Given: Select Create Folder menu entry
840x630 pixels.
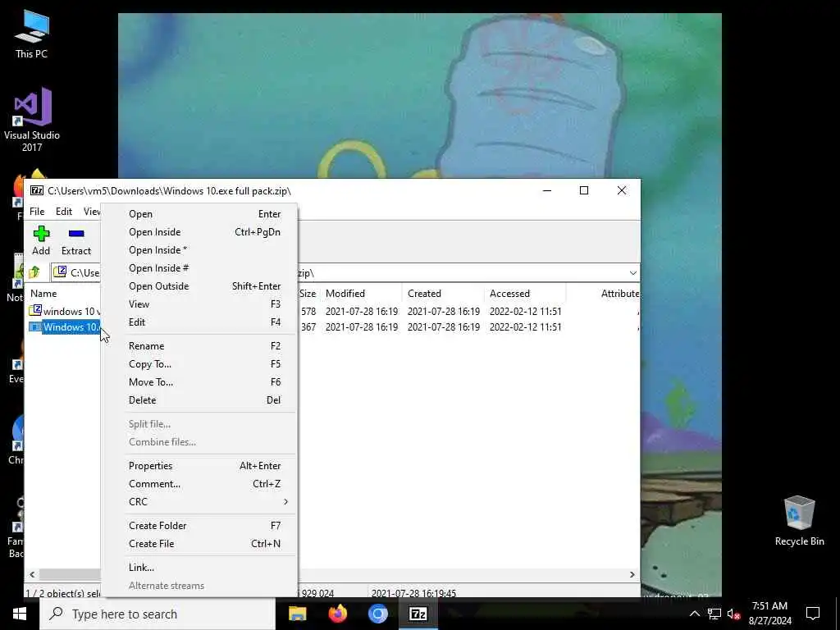Looking at the screenshot, I should [199, 526].
